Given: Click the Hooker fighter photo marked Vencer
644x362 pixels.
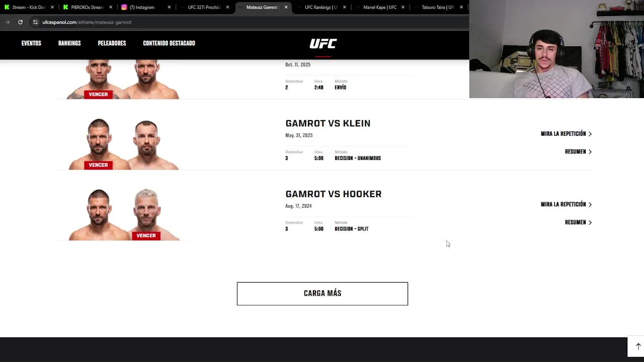Looking at the screenshot, I should point(146,214).
